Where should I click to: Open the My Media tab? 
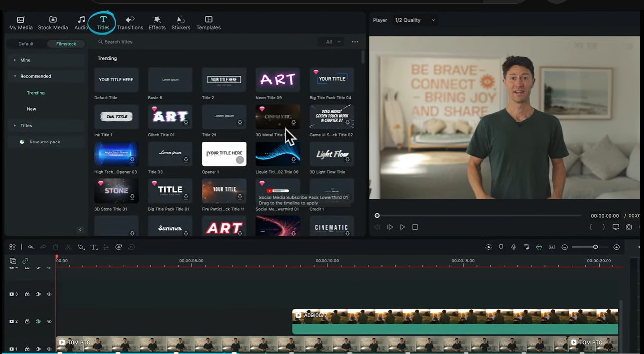21,23
